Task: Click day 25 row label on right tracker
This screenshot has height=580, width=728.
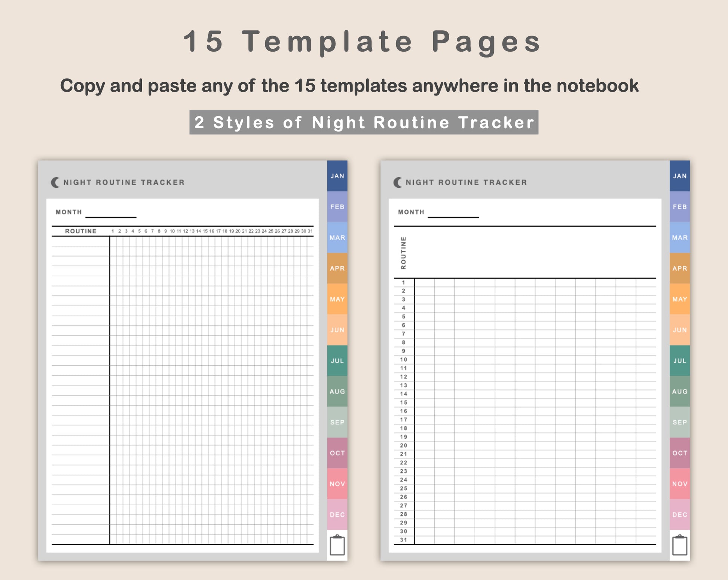Action: click(403, 488)
